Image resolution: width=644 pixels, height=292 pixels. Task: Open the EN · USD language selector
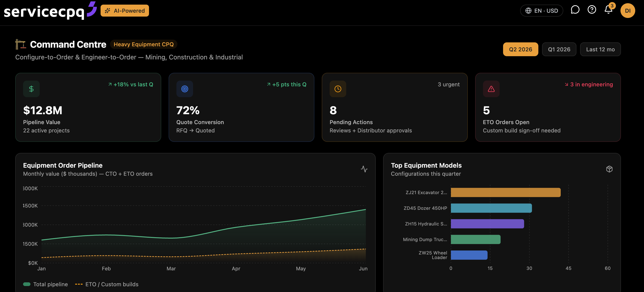pos(542,11)
